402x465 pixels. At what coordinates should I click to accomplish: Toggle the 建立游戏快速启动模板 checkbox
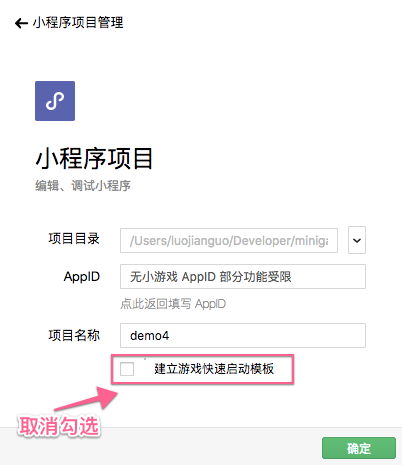click(127, 369)
